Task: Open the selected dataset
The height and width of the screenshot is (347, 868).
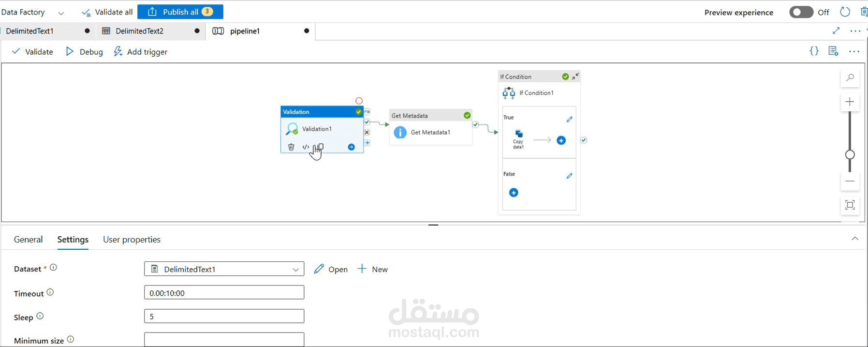Action: (331, 269)
